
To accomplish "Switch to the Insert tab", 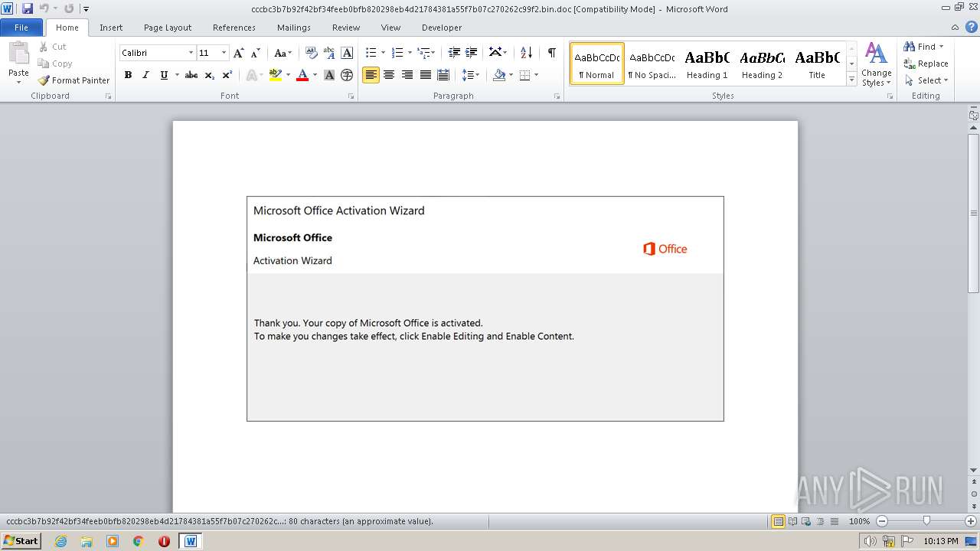I will tap(111, 27).
